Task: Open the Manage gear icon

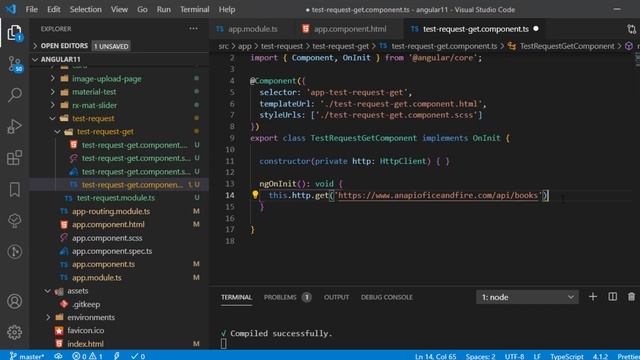Action: [14, 332]
